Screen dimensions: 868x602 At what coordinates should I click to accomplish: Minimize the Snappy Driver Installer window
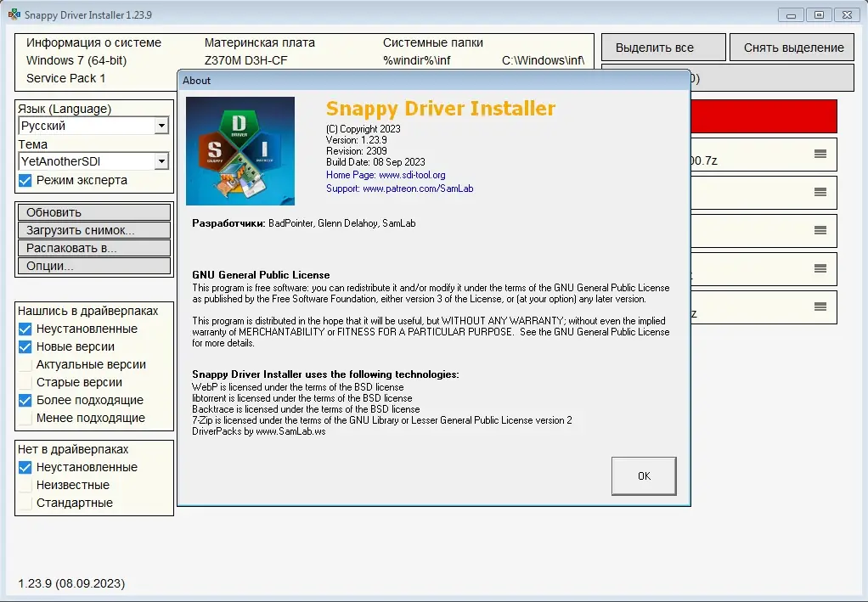pyautogui.click(x=791, y=15)
